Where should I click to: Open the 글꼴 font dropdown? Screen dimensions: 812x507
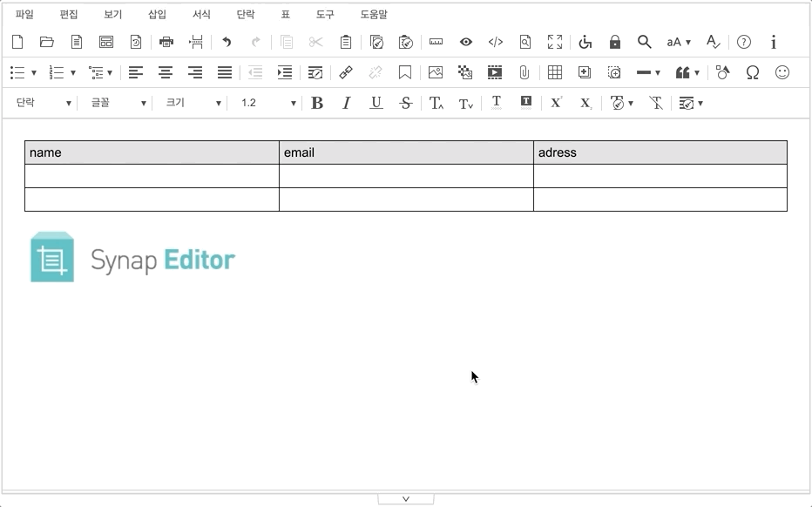[x=118, y=103]
